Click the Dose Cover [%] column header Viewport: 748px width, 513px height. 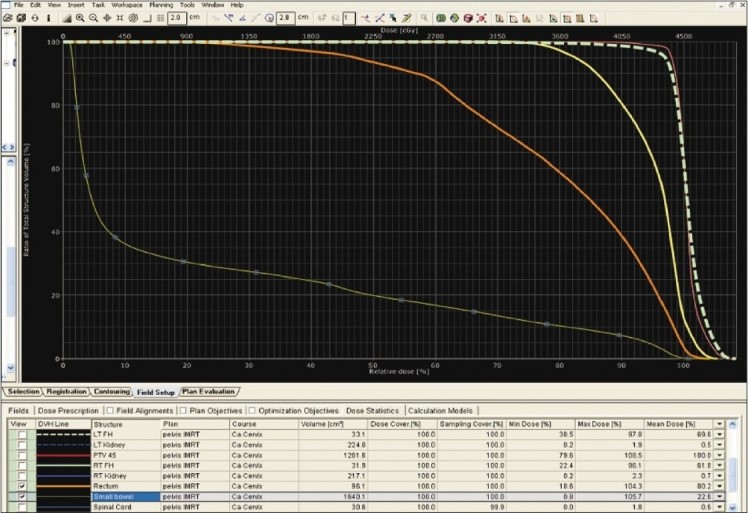click(x=402, y=424)
